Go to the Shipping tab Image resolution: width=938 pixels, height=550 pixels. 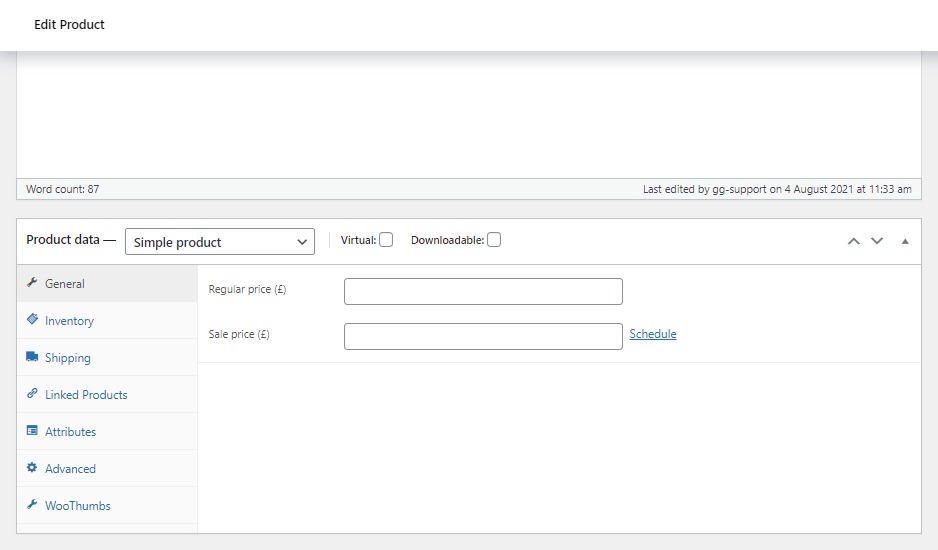pyautogui.click(x=107, y=358)
